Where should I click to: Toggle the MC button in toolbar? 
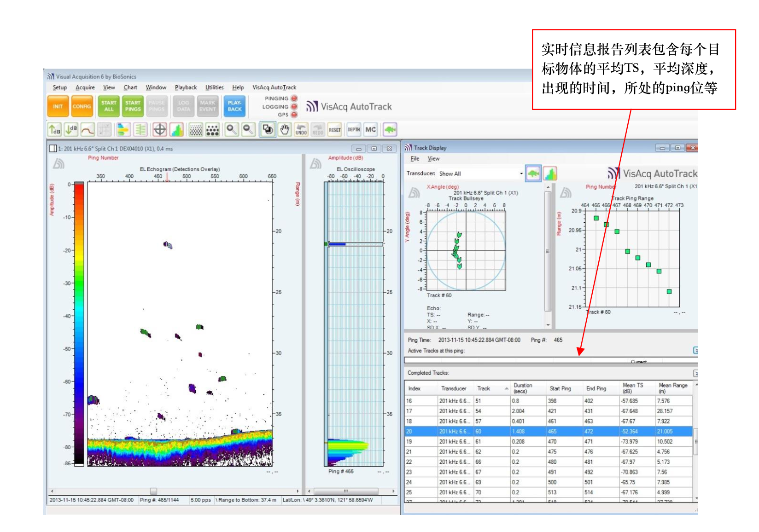click(x=370, y=130)
